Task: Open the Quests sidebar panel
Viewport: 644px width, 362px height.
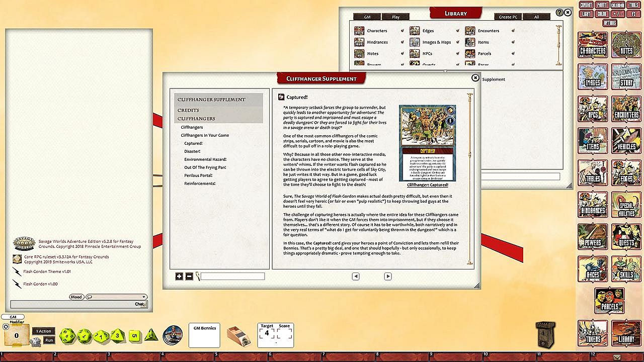Action: [626, 237]
